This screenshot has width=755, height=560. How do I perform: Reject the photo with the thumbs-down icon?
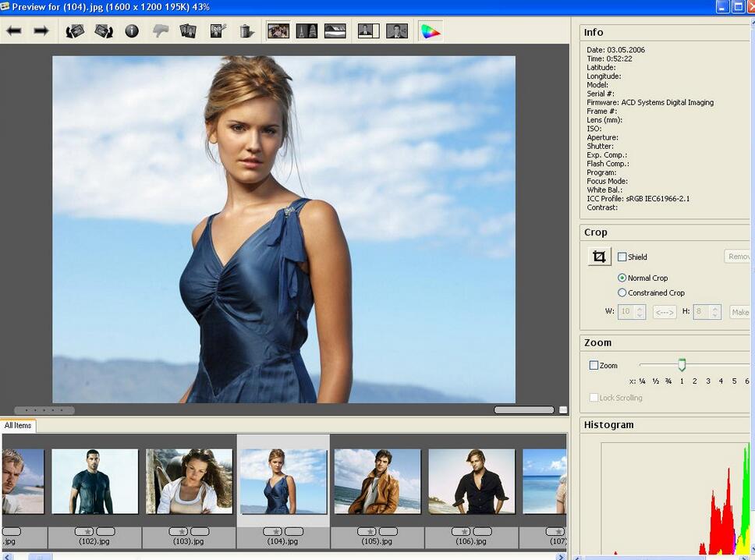(x=160, y=31)
